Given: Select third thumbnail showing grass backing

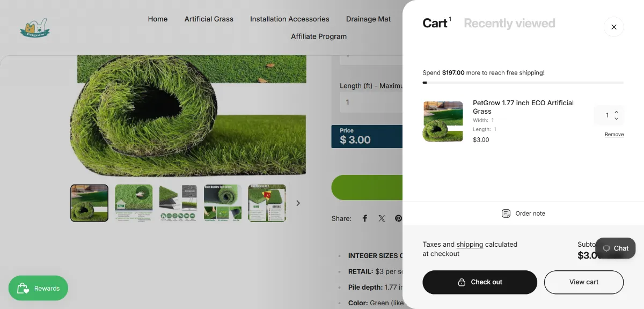Looking at the screenshot, I should click(178, 203).
